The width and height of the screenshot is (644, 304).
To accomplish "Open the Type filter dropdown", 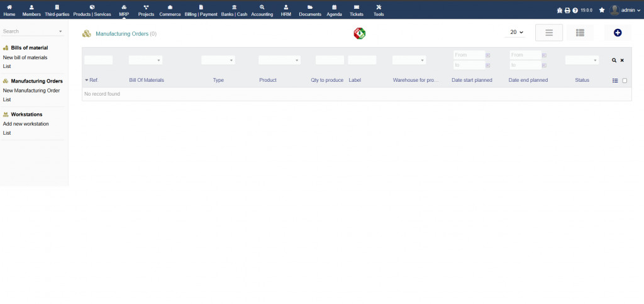I will 218,60.
